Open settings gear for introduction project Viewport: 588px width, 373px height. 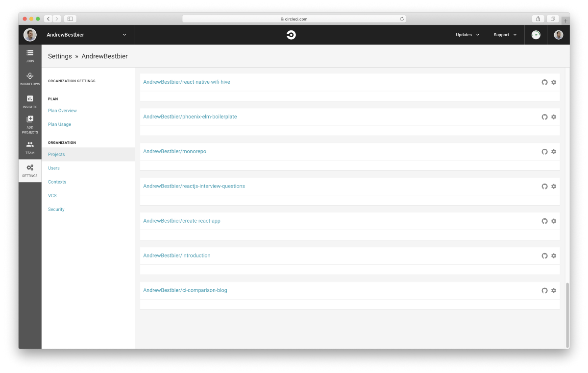point(554,256)
